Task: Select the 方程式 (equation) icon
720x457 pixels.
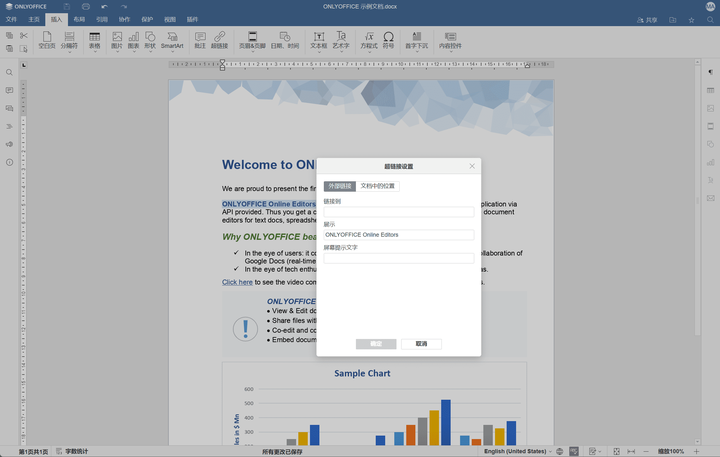Action: click(369, 40)
